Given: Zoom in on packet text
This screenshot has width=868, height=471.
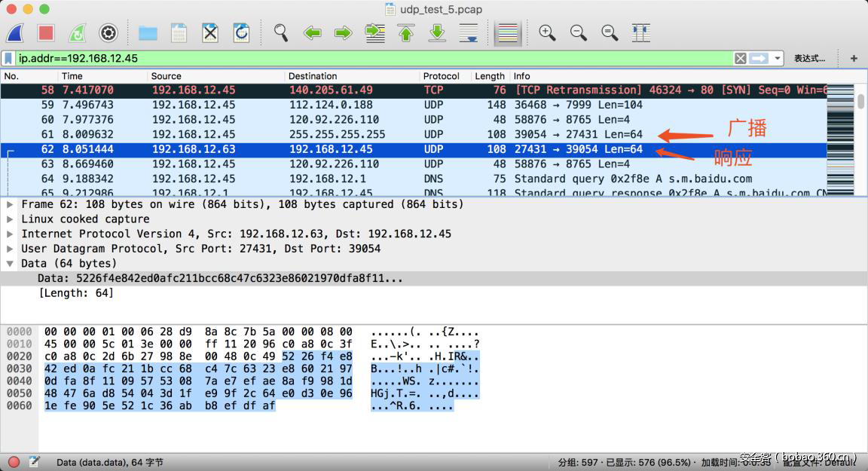Looking at the screenshot, I should tap(548, 33).
